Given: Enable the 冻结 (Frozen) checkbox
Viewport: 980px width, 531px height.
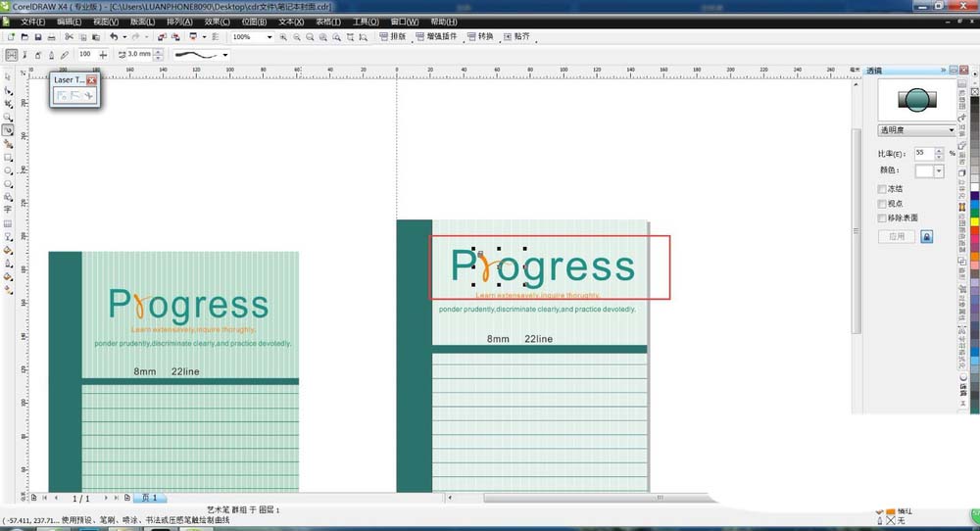Looking at the screenshot, I should [883, 189].
